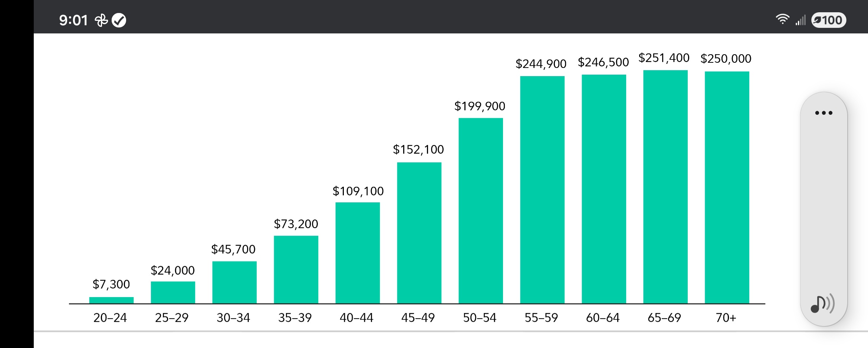Viewport: 868px width, 348px height.
Task: Tap the three-dots more options icon
Action: pos(823,113)
